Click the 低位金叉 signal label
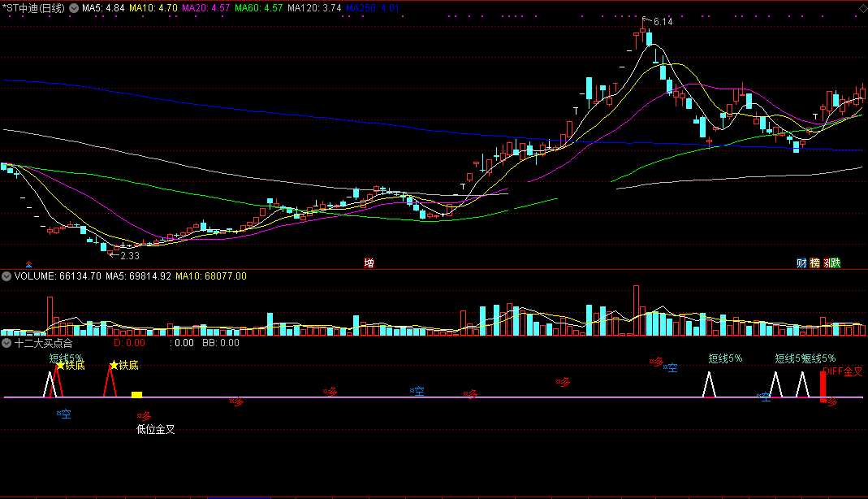Image resolution: width=868 pixels, height=499 pixels. pyautogui.click(x=156, y=429)
